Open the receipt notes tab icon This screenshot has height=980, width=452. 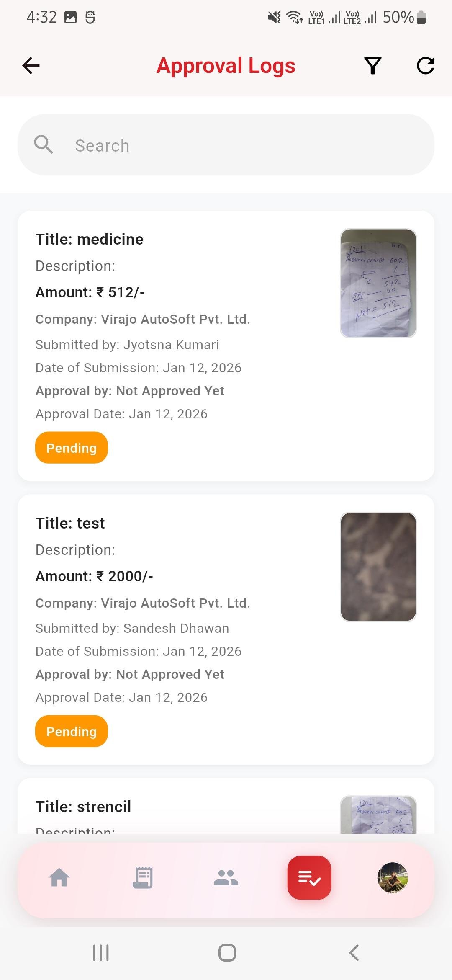click(142, 877)
